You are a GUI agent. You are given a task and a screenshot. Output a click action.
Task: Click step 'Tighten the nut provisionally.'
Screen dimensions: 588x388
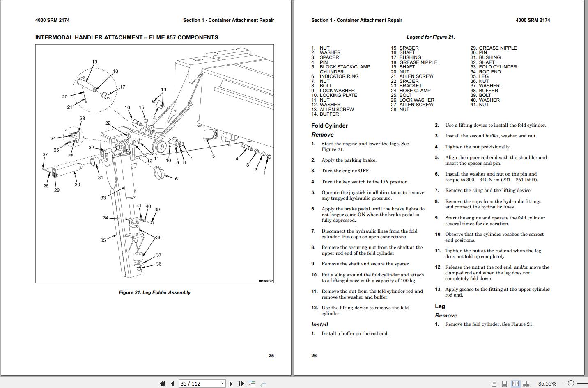click(x=478, y=147)
